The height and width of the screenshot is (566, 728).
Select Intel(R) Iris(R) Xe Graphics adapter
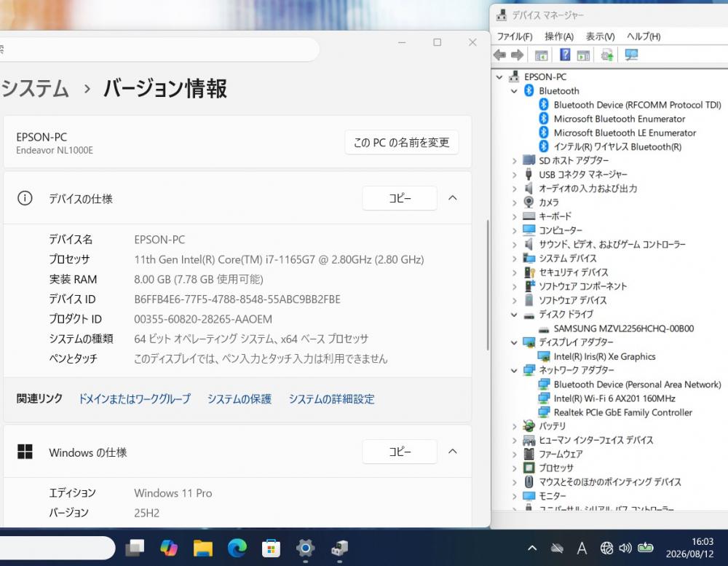tap(604, 356)
